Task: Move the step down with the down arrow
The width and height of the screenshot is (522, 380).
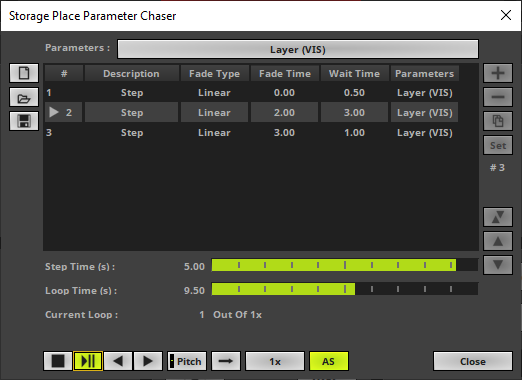Action: (x=498, y=265)
